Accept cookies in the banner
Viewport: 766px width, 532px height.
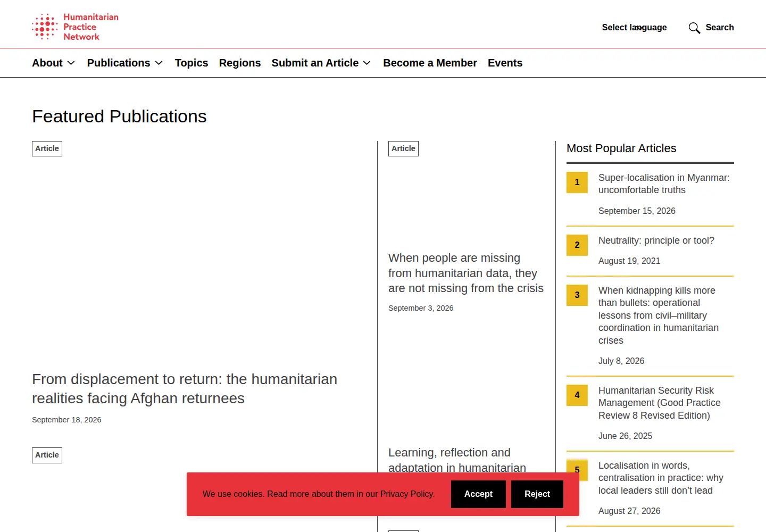tap(478, 494)
